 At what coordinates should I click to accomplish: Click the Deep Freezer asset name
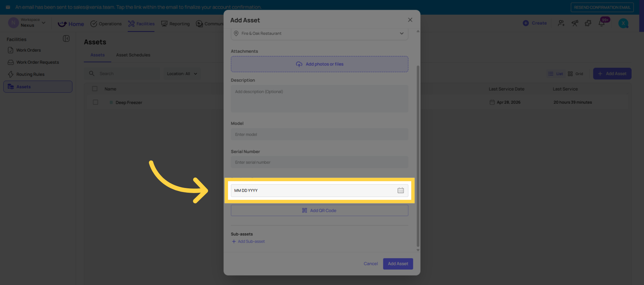[129, 103]
